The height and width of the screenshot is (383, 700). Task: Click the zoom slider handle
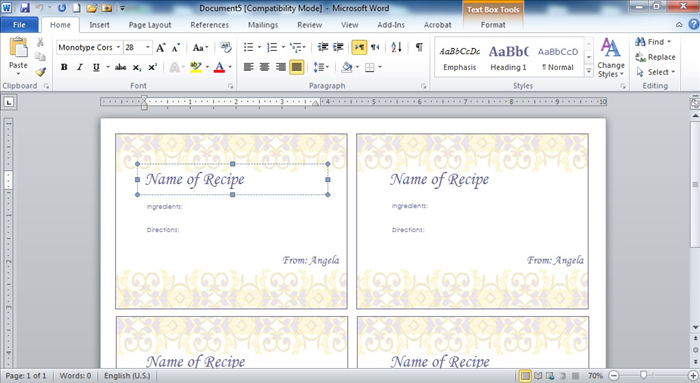coord(643,375)
